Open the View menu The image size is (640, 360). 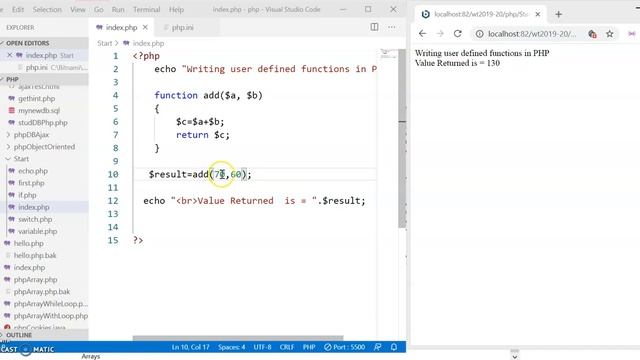78,9
